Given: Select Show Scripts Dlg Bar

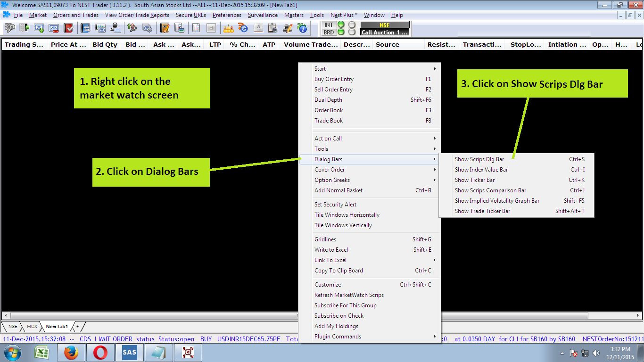Looking at the screenshot, I should 516,159.
